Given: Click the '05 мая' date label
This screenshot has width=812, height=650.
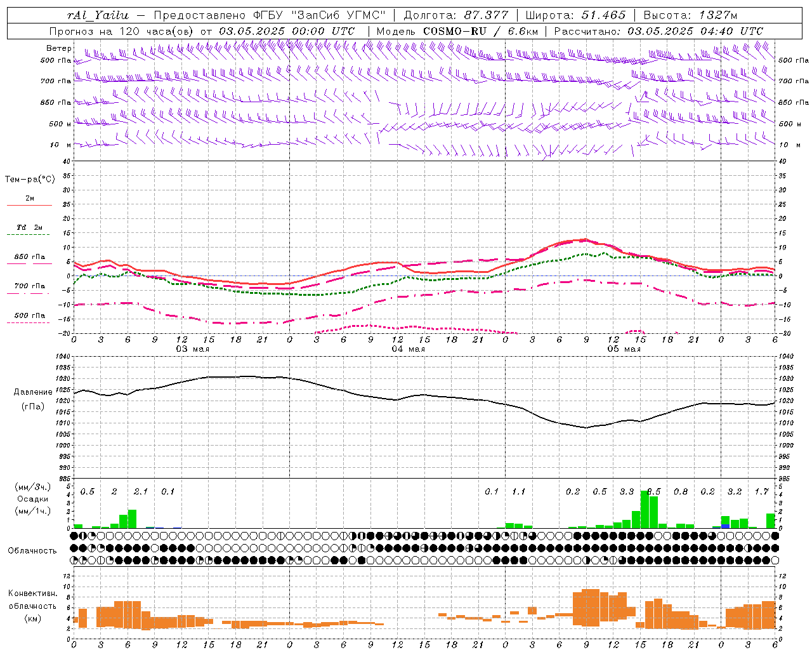Looking at the screenshot, I should (x=624, y=349).
